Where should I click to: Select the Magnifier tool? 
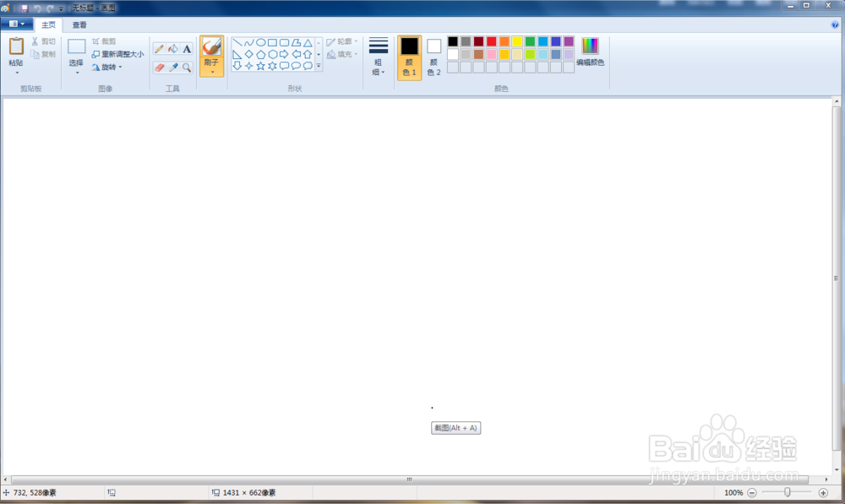click(187, 68)
